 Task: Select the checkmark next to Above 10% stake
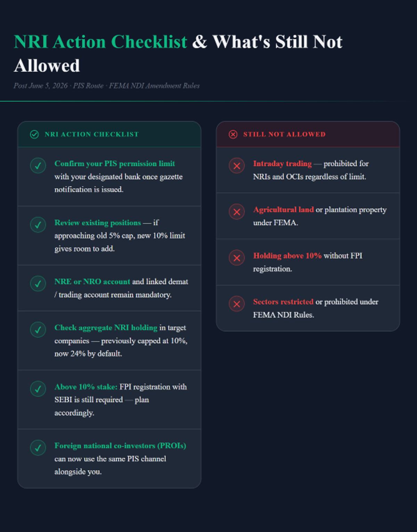click(x=38, y=389)
